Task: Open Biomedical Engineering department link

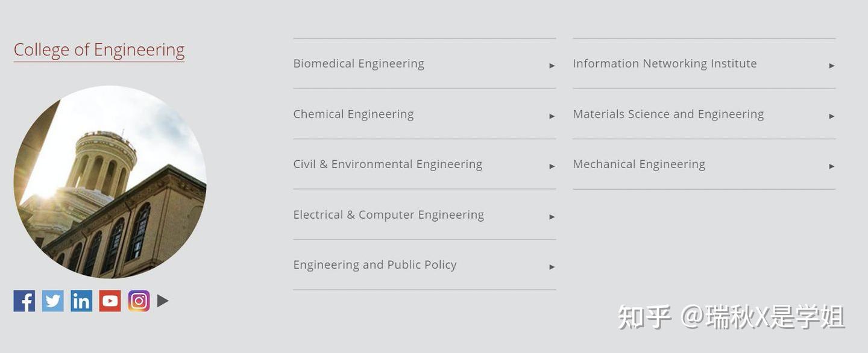Action: pos(359,64)
